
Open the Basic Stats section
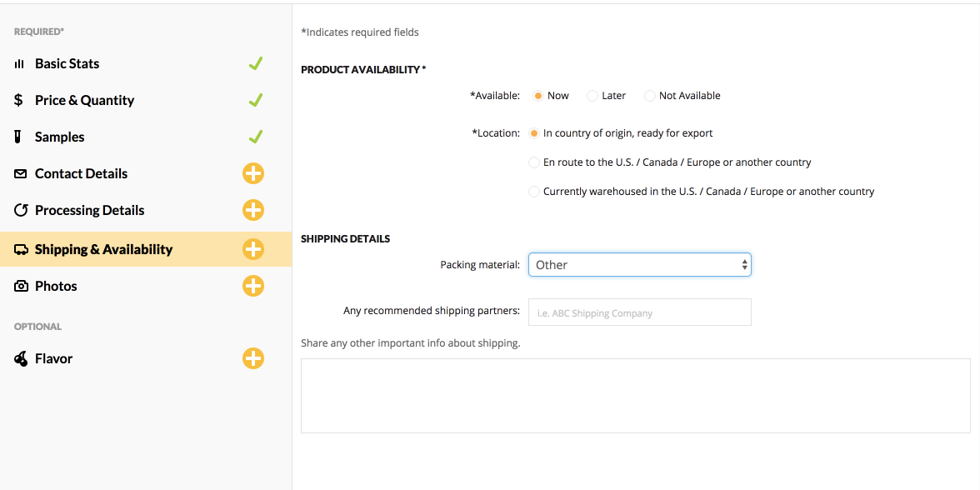pyautogui.click(x=67, y=63)
